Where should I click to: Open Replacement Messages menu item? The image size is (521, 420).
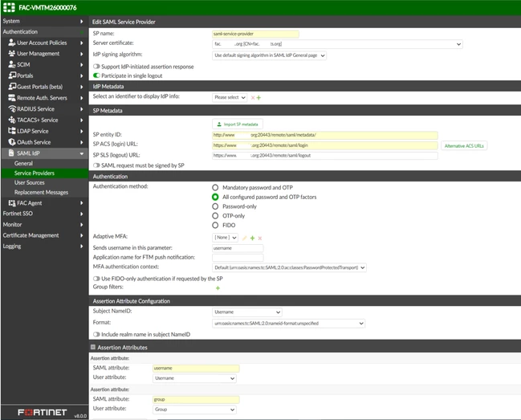click(x=41, y=192)
